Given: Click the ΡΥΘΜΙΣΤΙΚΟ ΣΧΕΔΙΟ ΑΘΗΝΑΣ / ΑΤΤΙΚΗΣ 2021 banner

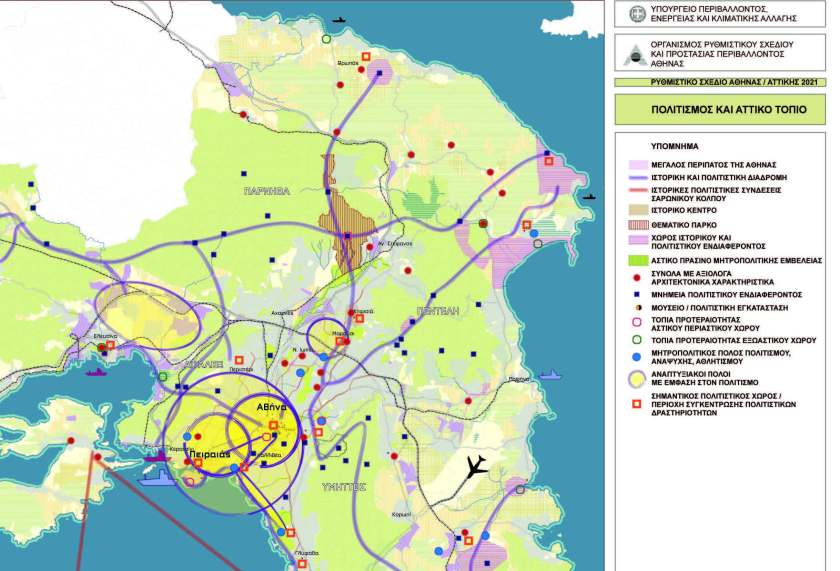Looking at the screenshot, I should coord(720,82).
